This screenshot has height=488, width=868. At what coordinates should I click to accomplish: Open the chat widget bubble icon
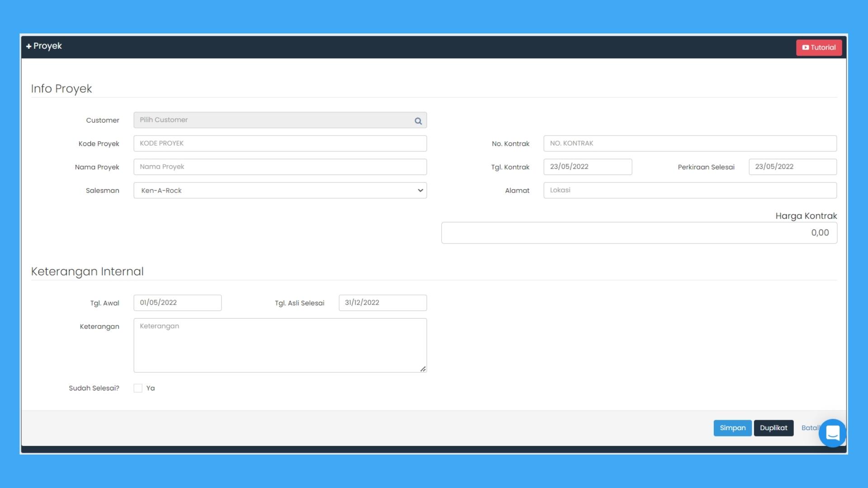coord(832,433)
